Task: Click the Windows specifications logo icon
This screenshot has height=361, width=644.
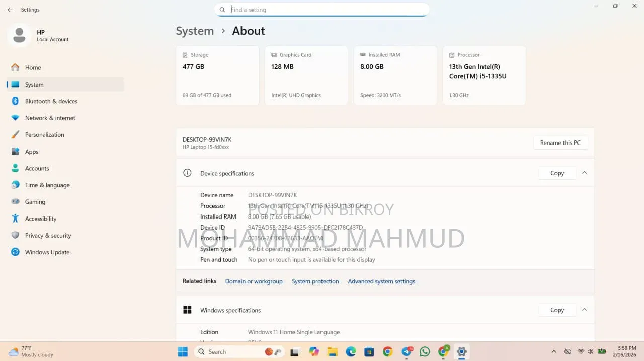Action: 187,310
